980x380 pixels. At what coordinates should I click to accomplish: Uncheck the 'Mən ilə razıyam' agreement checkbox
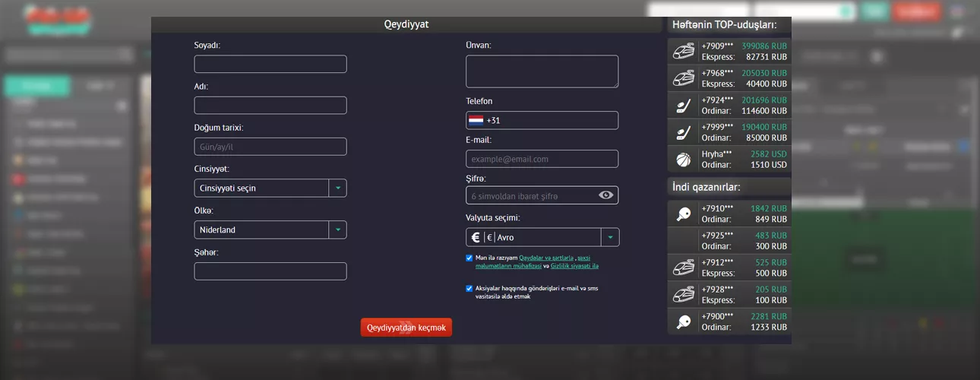click(x=469, y=258)
